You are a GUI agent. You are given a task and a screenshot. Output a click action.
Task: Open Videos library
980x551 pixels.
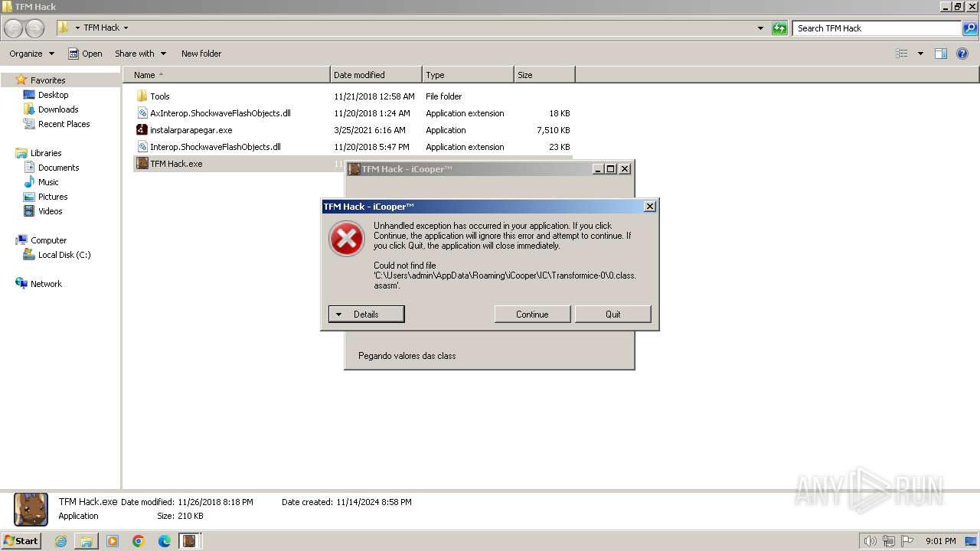pos(50,211)
